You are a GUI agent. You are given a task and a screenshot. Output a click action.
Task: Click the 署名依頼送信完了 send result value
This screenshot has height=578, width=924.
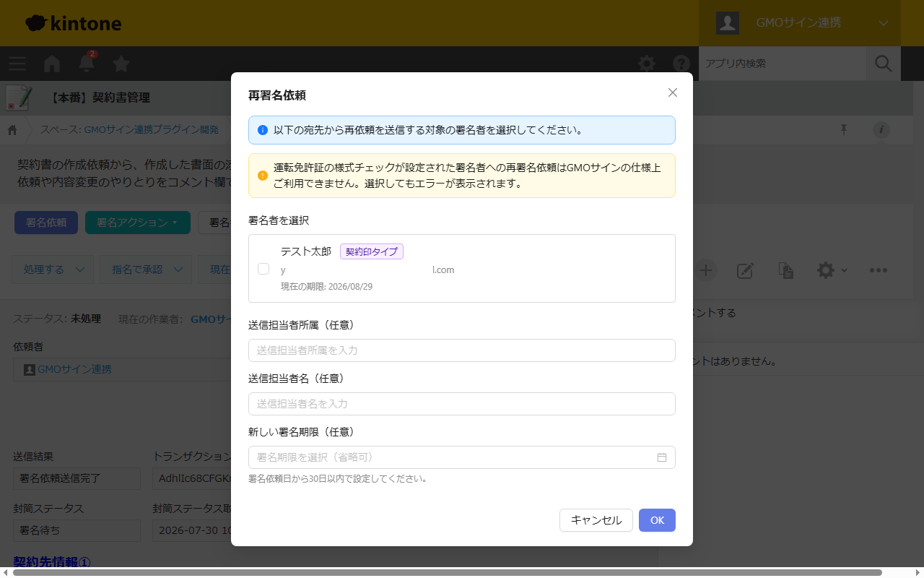click(x=77, y=478)
